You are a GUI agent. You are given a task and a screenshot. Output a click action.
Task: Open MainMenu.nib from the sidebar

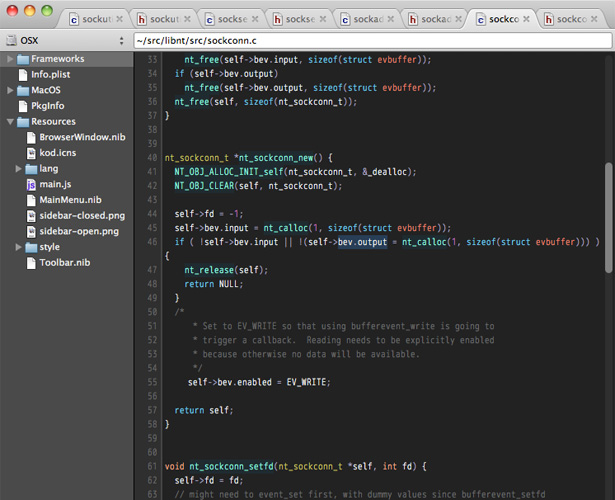[70, 200]
